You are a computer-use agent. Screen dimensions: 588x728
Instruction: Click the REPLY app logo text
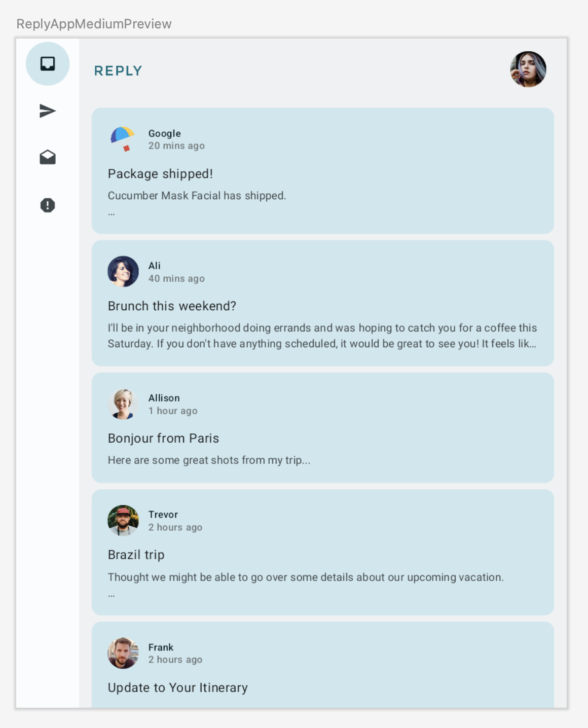118,71
